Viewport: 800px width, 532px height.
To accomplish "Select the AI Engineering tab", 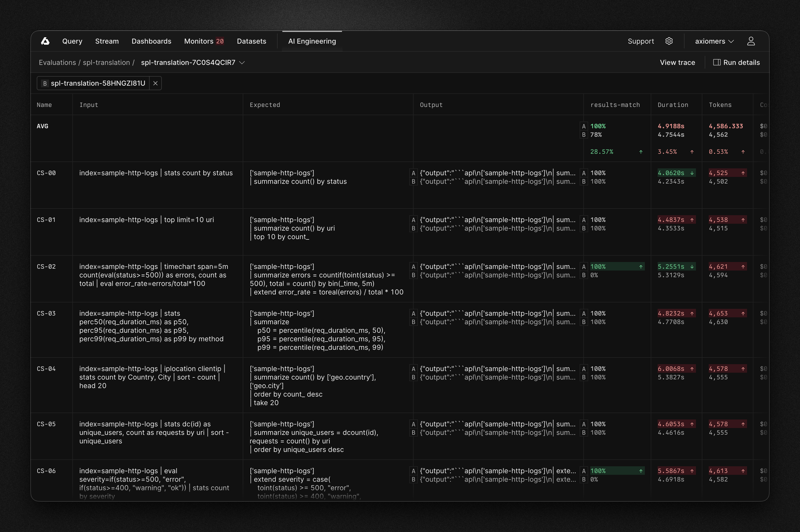I will [x=312, y=41].
